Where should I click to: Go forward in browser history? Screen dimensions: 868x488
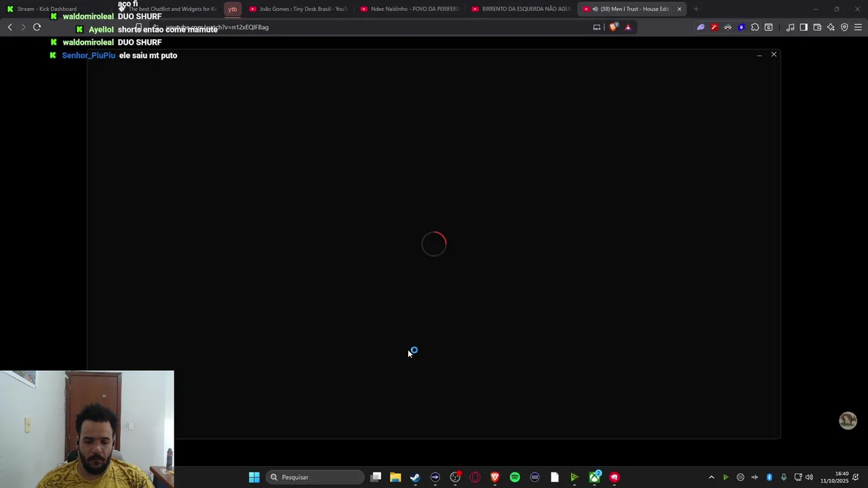coord(23,27)
